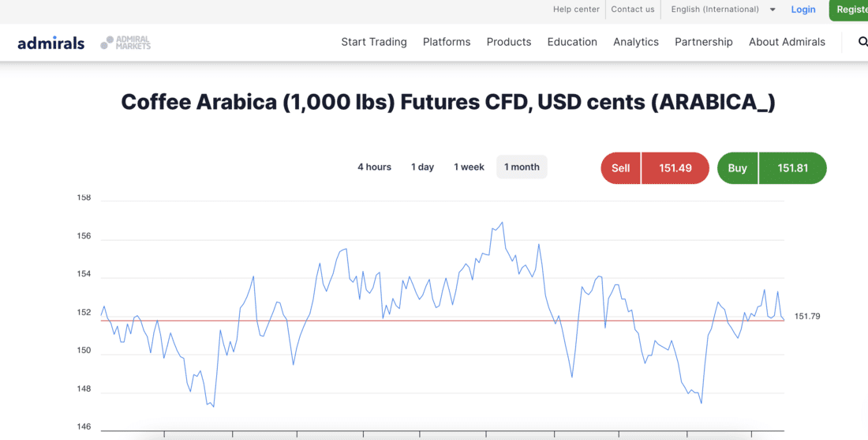Click the chart peak near 156
Viewport: 868px width, 440px height.
[502, 223]
